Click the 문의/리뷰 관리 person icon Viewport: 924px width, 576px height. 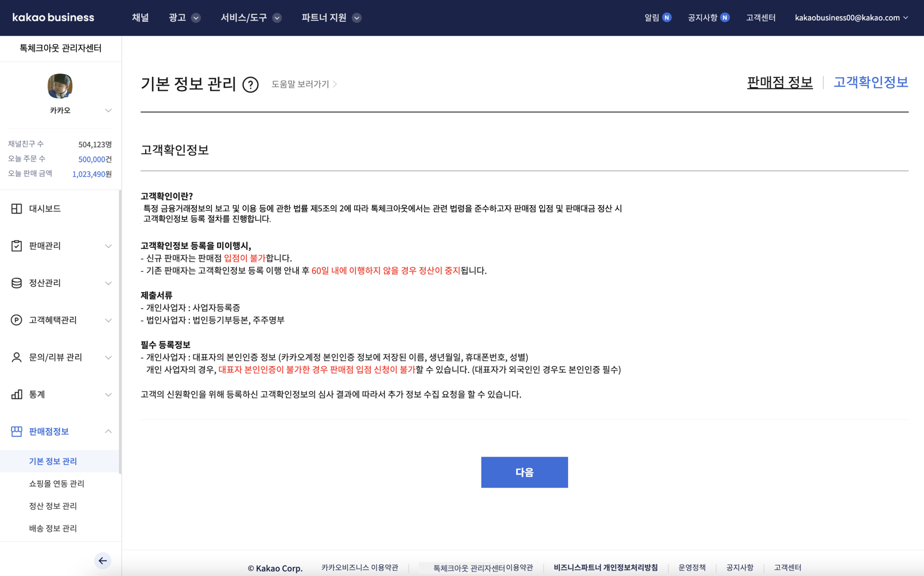tap(17, 357)
